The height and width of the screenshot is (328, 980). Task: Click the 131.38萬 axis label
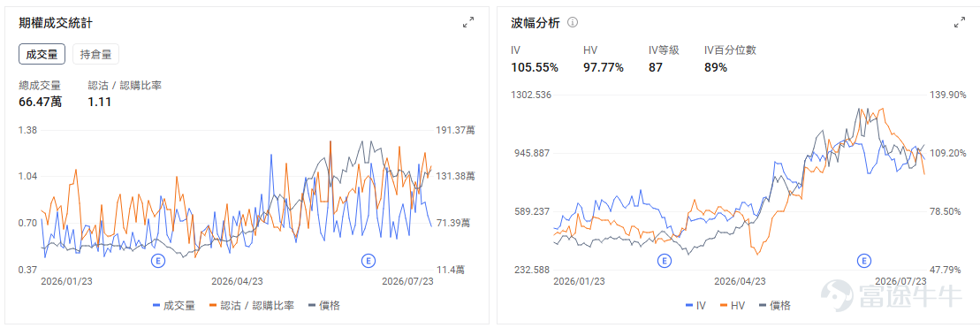(x=455, y=176)
